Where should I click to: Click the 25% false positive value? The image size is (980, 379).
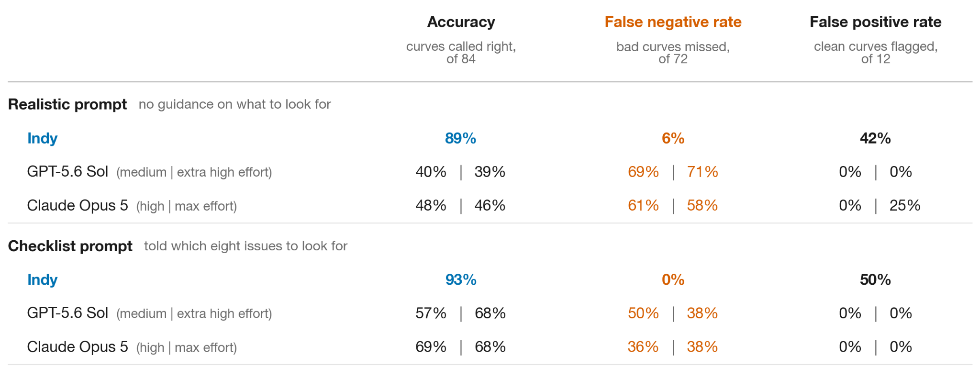point(905,205)
